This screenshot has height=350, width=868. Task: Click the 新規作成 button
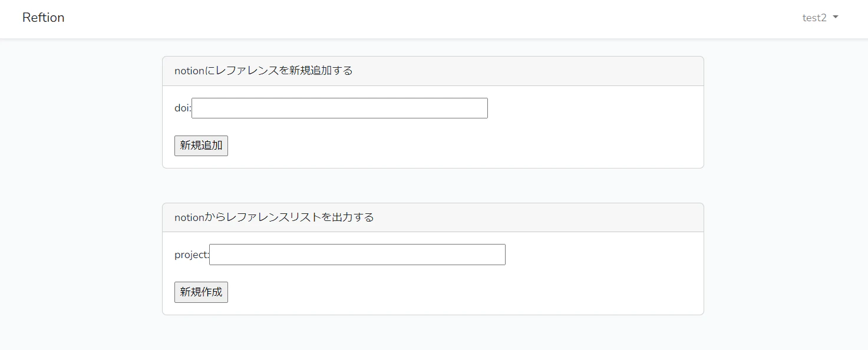tap(201, 292)
